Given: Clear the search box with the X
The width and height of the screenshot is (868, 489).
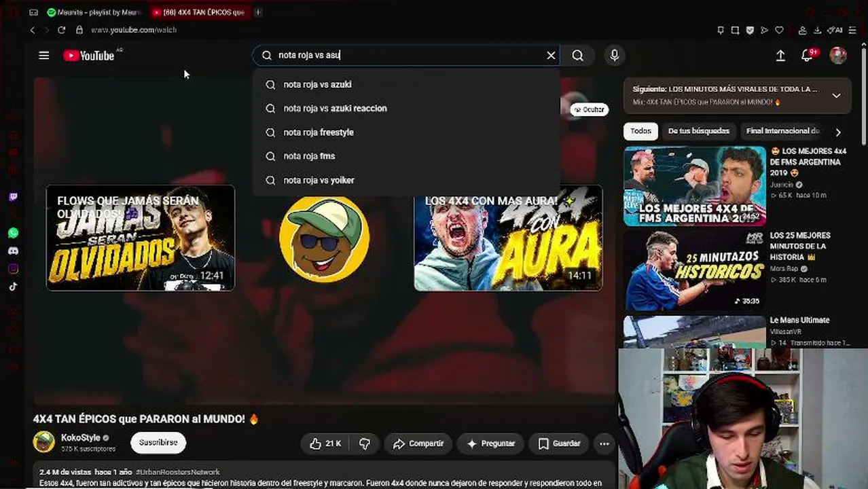Looking at the screenshot, I should (x=551, y=56).
